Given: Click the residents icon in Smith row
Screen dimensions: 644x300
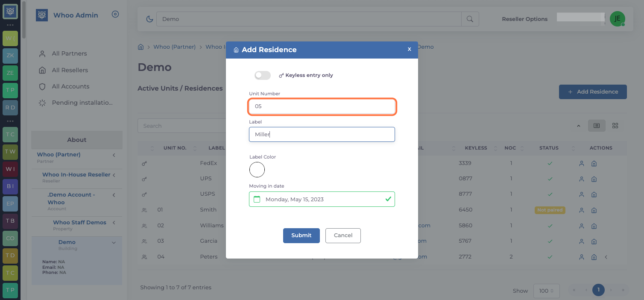Looking at the screenshot, I should [x=144, y=210].
